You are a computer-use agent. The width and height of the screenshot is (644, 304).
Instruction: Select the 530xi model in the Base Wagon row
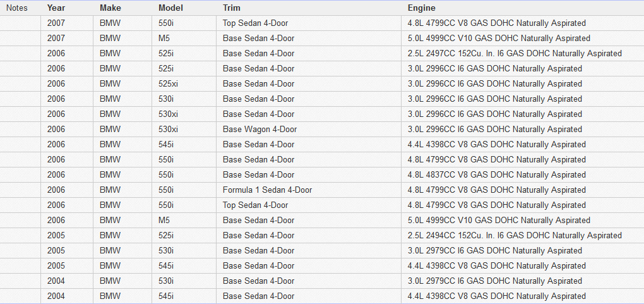click(x=169, y=130)
